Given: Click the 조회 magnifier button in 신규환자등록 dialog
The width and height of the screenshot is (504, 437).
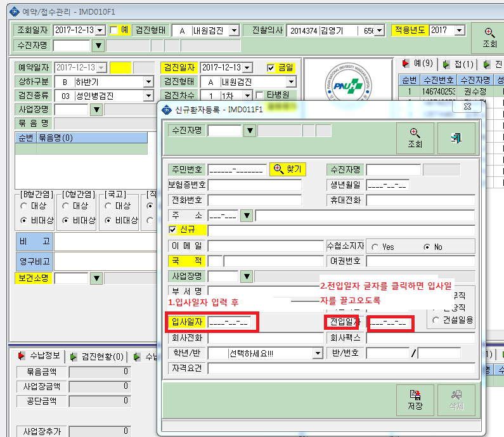Looking at the screenshot, I should 415,138.
